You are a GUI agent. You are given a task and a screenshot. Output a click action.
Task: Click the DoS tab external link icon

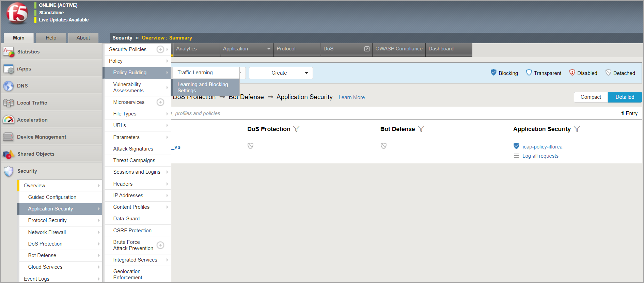click(367, 49)
